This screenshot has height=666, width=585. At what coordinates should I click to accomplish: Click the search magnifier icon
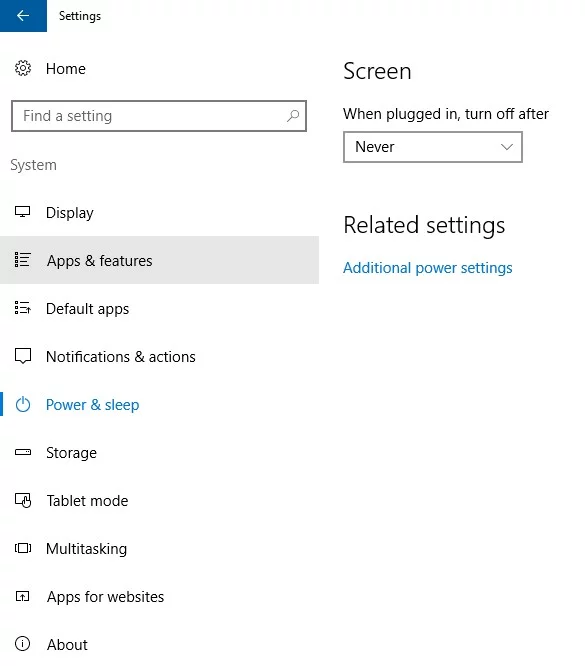tap(293, 116)
